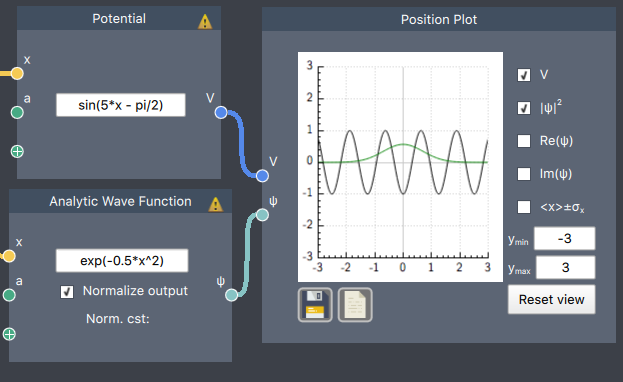Click the green a input port on Potential
This screenshot has width=623, height=382.
tap(17, 112)
